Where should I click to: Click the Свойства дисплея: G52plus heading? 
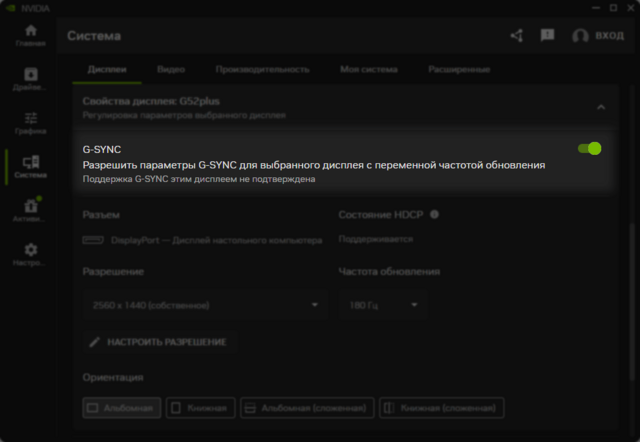click(151, 101)
